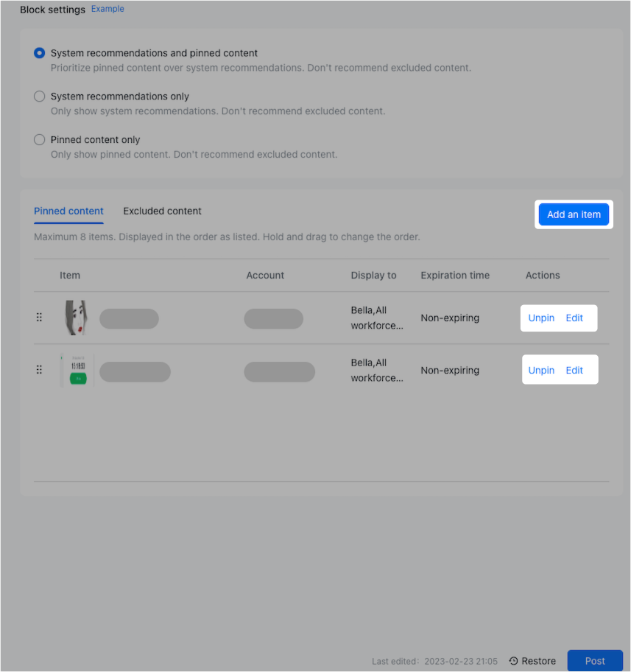Open the Excluded content tab
Image resolution: width=631 pixels, height=672 pixels.
tap(162, 211)
